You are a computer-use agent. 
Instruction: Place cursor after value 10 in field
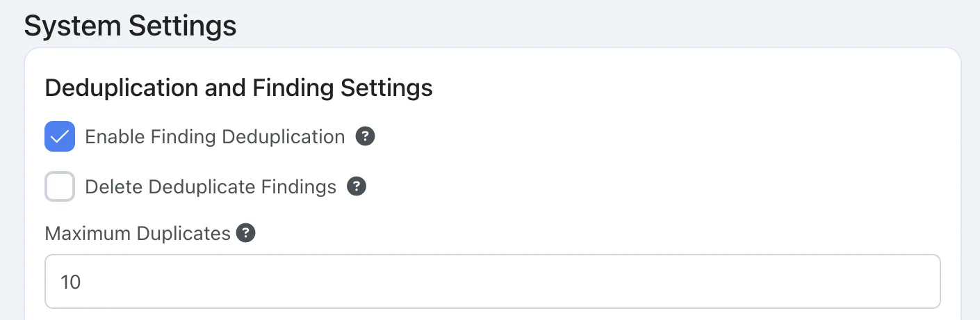click(83, 282)
